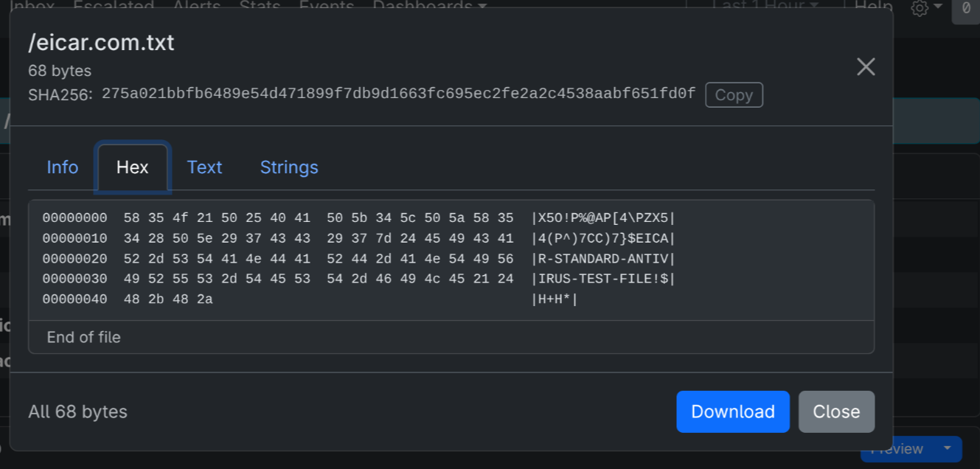Open settings gear dropdown in background navbar
Viewport: 980px width, 469px height.
click(x=927, y=7)
